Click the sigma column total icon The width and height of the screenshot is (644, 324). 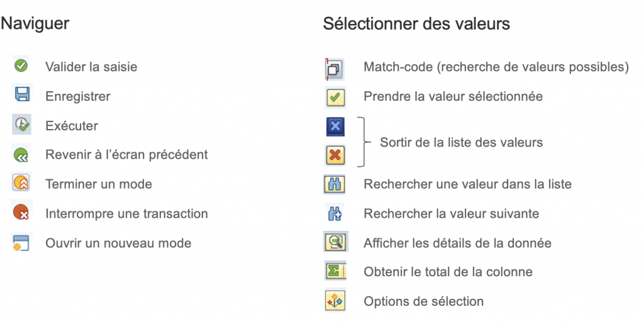(334, 271)
